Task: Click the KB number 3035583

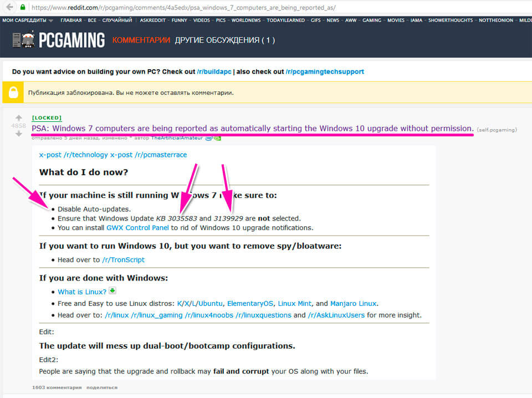Action: click(x=182, y=218)
